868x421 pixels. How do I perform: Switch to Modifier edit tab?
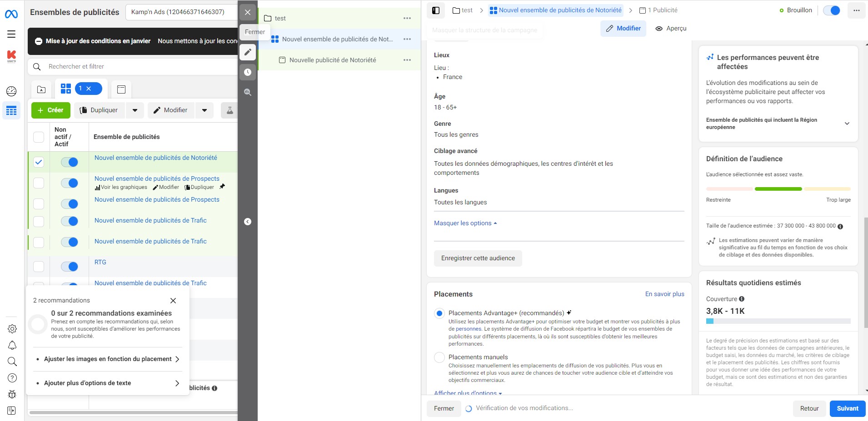(x=623, y=29)
